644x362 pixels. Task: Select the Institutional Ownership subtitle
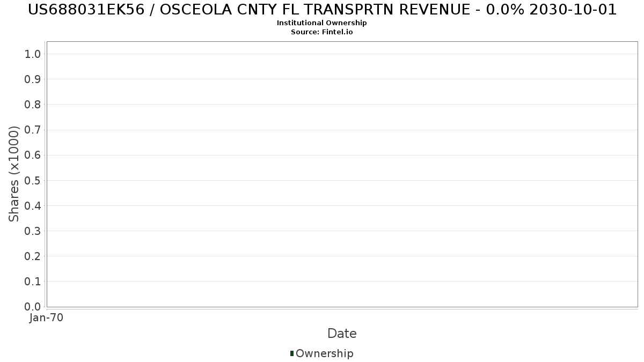tap(322, 23)
